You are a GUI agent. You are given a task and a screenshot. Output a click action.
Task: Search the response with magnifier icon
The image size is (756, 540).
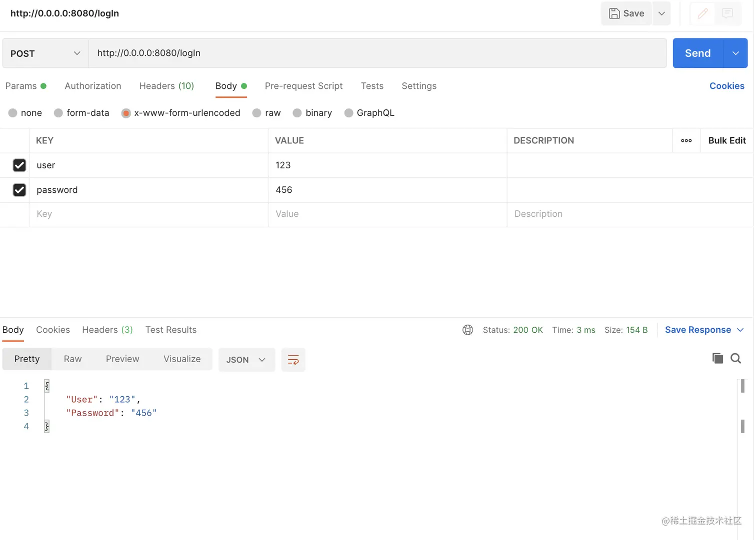pyautogui.click(x=736, y=358)
